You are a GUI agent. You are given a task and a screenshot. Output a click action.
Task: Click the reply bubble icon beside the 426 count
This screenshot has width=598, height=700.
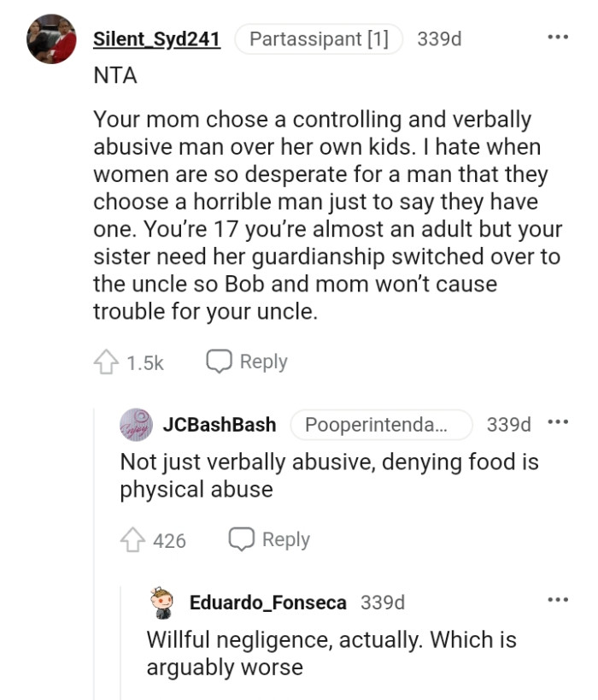(243, 538)
